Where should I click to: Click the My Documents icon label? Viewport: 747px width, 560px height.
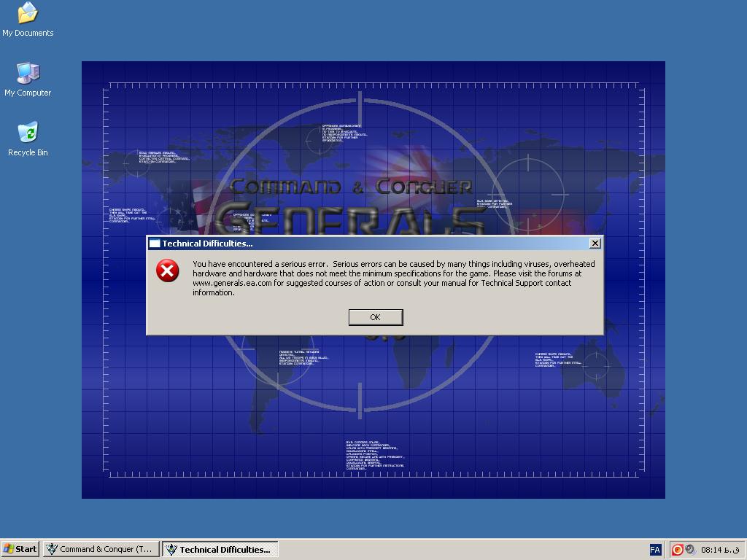click(x=28, y=33)
